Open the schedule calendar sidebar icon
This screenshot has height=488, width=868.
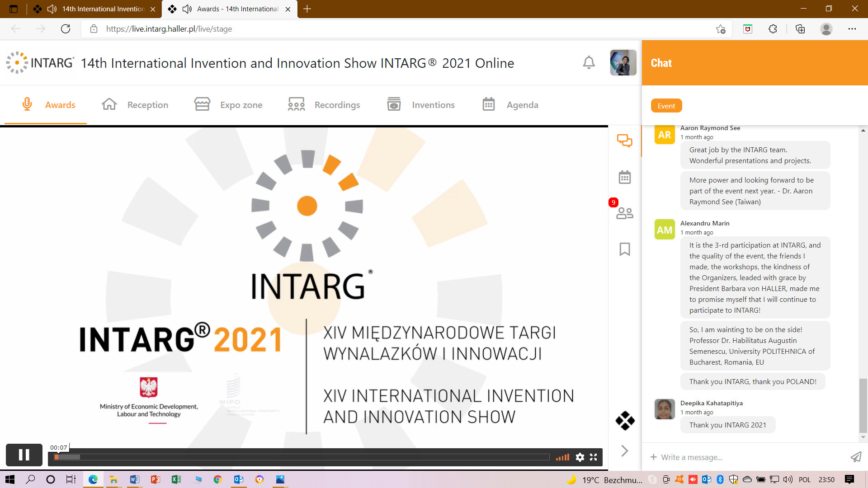(625, 177)
